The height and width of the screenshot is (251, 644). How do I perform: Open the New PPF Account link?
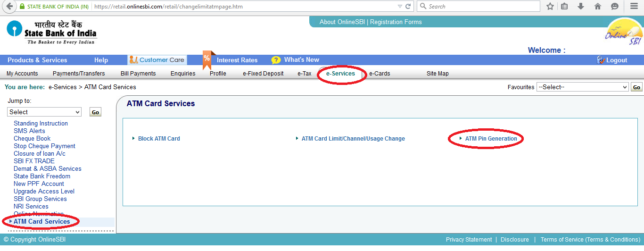pyautogui.click(x=39, y=184)
